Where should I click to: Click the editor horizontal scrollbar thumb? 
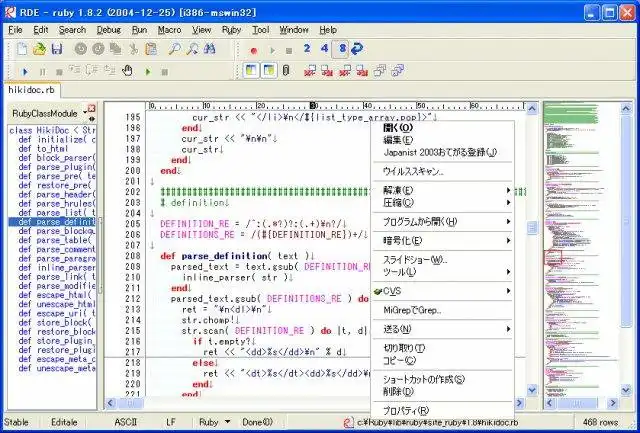point(131,404)
